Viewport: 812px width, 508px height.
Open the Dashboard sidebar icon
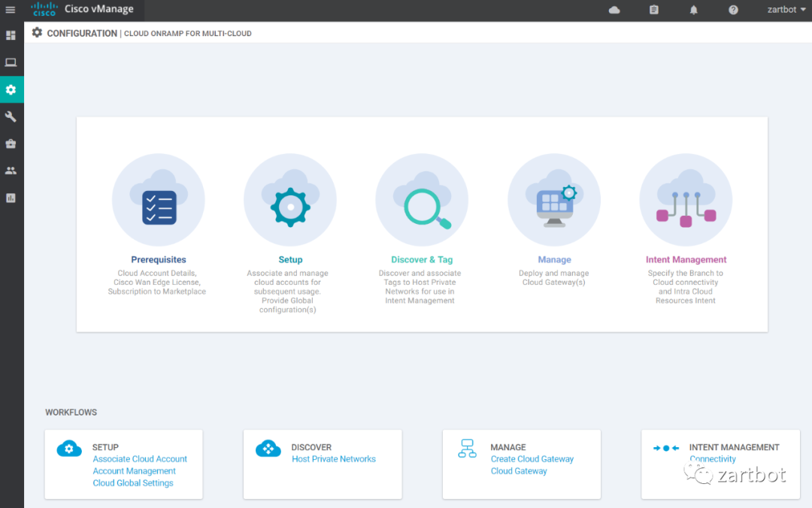click(11, 35)
